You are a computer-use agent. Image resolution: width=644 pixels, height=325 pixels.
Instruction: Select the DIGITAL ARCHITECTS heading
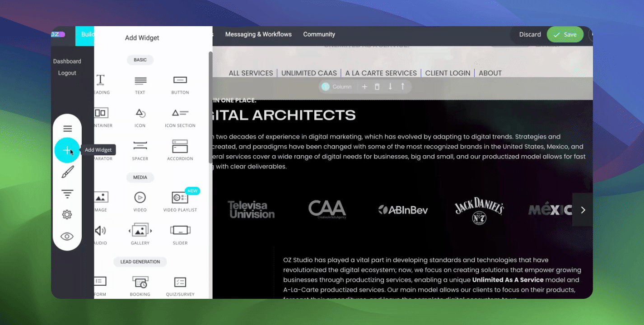tap(284, 115)
